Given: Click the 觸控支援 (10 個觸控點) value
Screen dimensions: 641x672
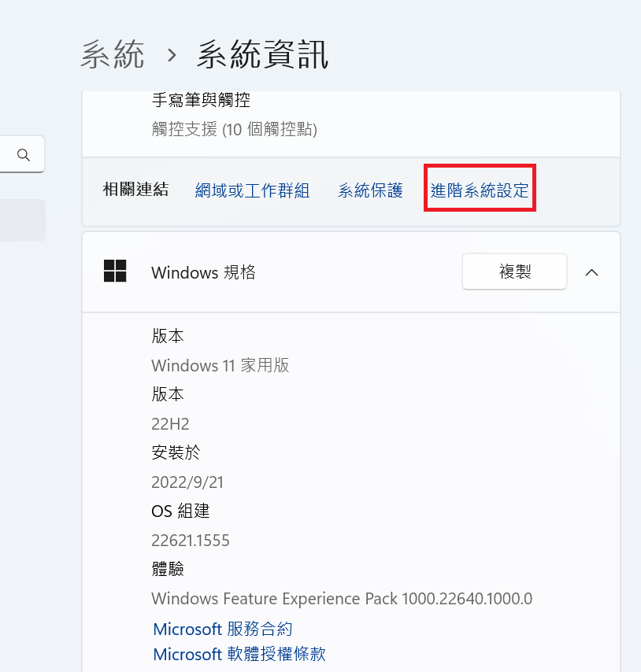Looking at the screenshot, I should coord(234,129).
